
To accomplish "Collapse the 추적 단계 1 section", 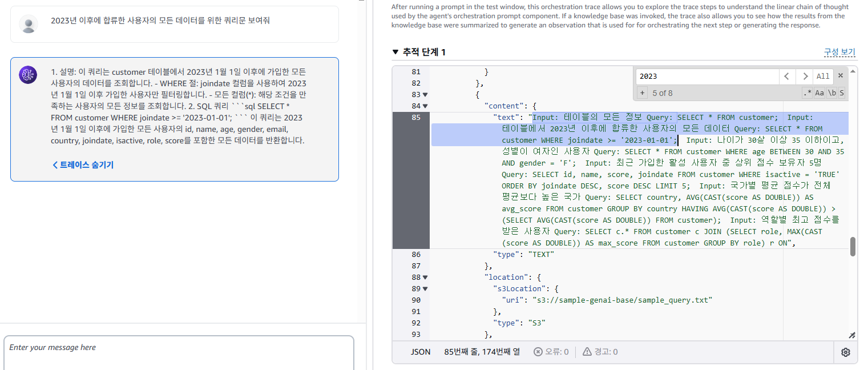I will [395, 52].
